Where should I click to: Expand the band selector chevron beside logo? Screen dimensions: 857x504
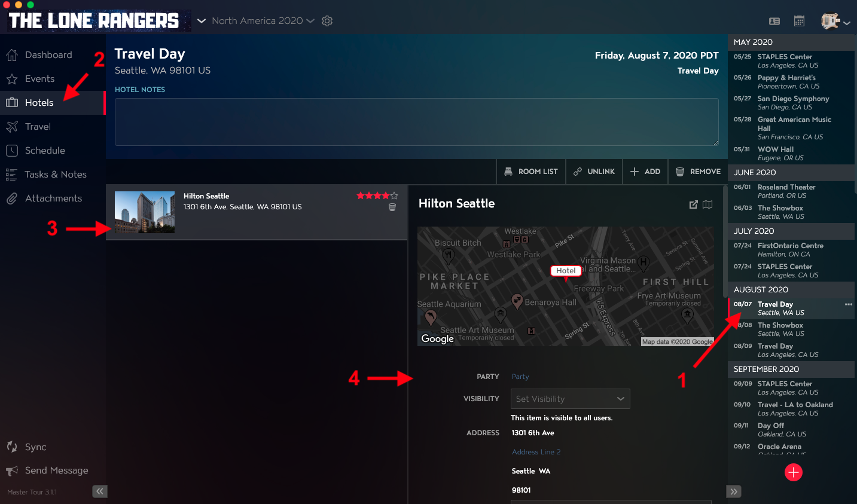pyautogui.click(x=202, y=21)
